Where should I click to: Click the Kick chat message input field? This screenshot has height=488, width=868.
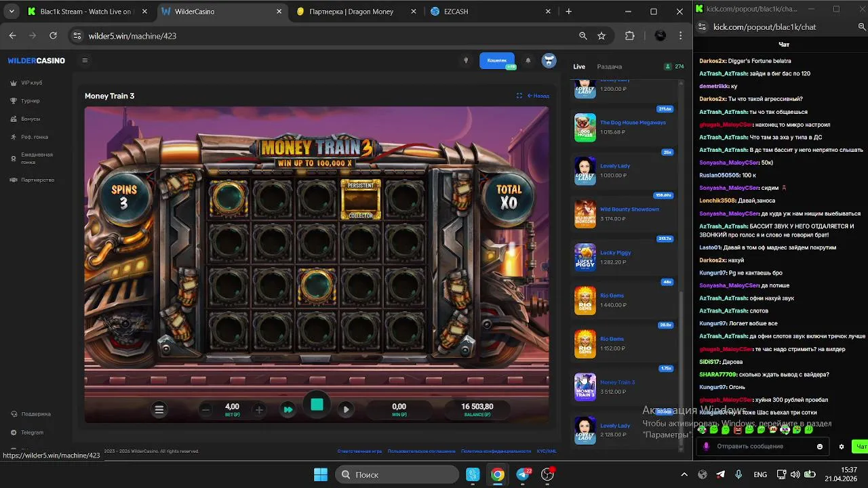(x=764, y=446)
